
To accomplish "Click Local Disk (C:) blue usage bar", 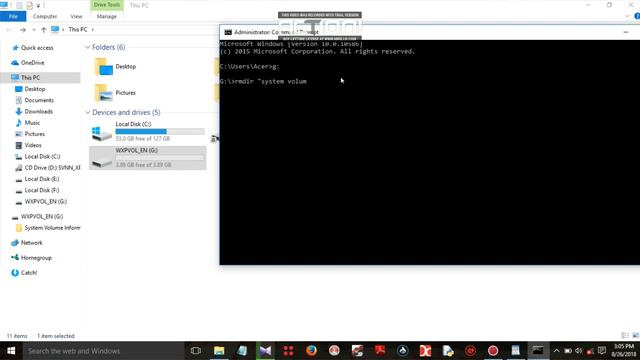I will click(160, 131).
